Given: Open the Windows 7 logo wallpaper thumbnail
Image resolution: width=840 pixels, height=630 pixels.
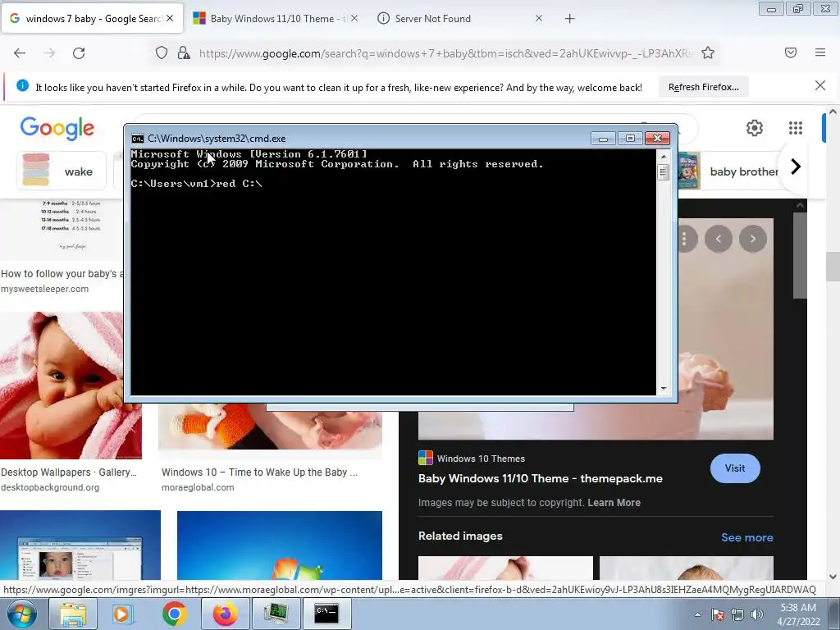Looking at the screenshot, I should tap(279, 545).
